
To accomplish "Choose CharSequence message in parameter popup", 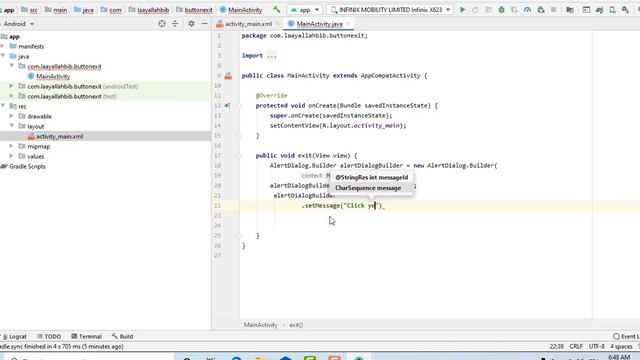I will (x=368, y=188).
